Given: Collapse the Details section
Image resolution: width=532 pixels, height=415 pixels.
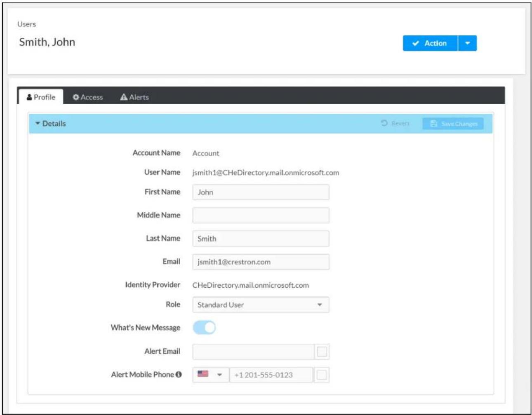Looking at the screenshot, I should pyautogui.click(x=50, y=124).
